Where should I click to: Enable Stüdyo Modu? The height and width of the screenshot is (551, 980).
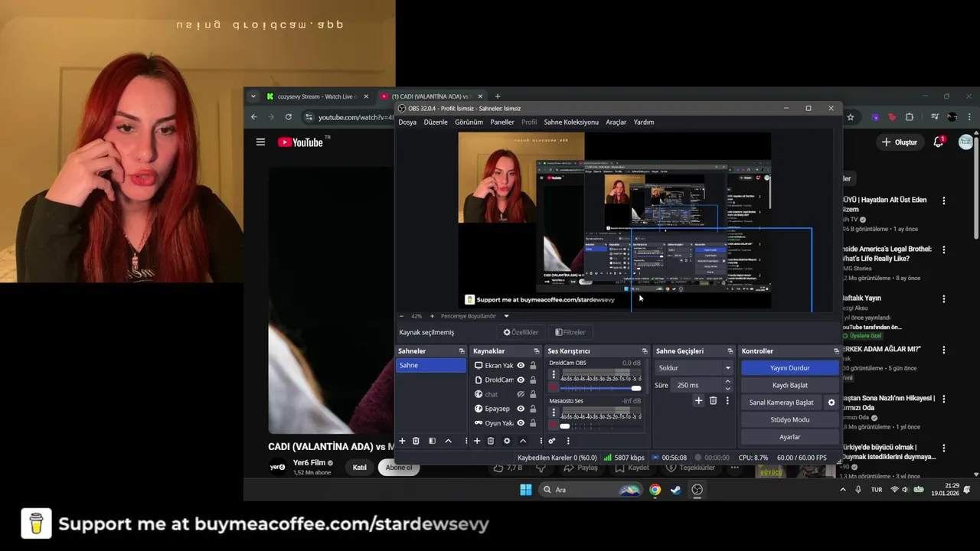(789, 419)
